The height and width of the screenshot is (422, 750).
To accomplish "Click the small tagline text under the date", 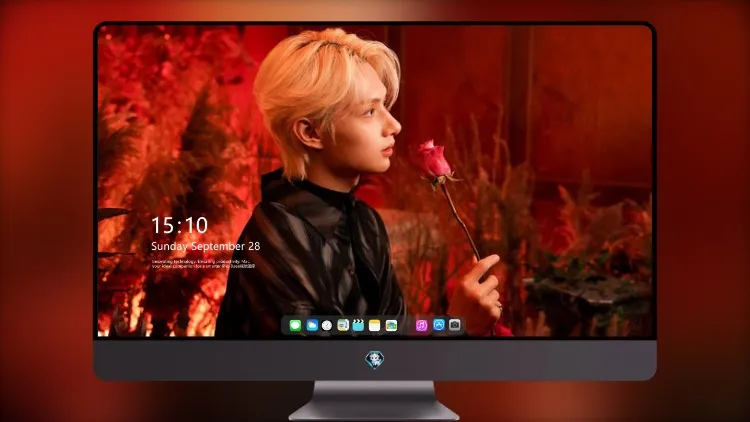I will (x=203, y=264).
